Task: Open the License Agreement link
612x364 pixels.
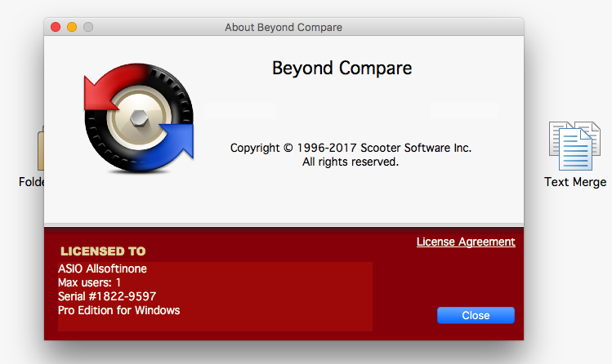Action: pyautogui.click(x=466, y=242)
